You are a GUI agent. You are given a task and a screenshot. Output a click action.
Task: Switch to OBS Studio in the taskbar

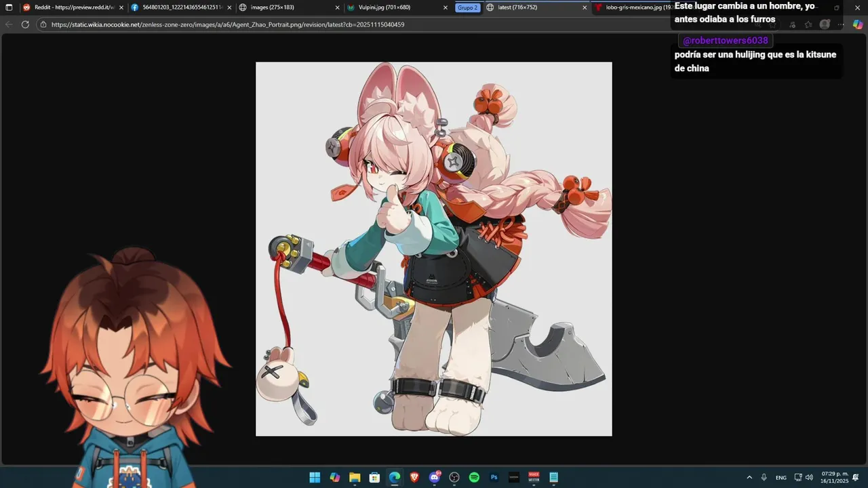(x=454, y=477)
